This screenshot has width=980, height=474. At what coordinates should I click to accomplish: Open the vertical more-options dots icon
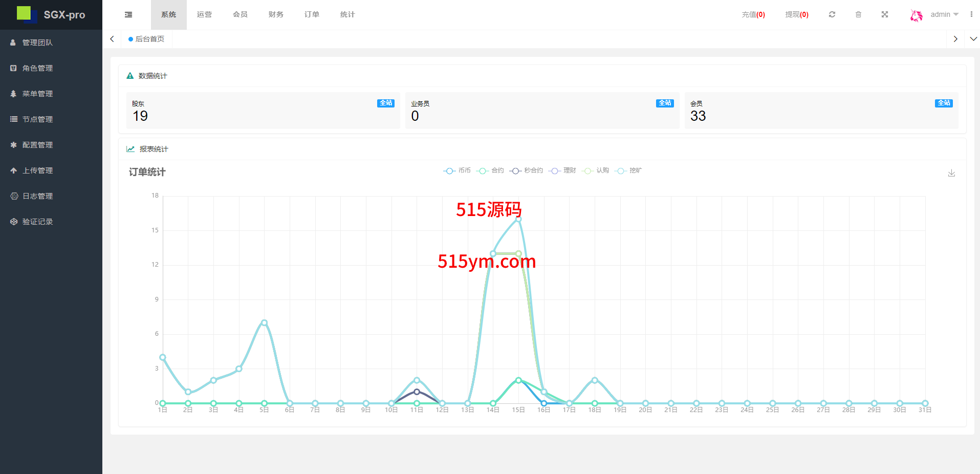[x=971, y=15]
